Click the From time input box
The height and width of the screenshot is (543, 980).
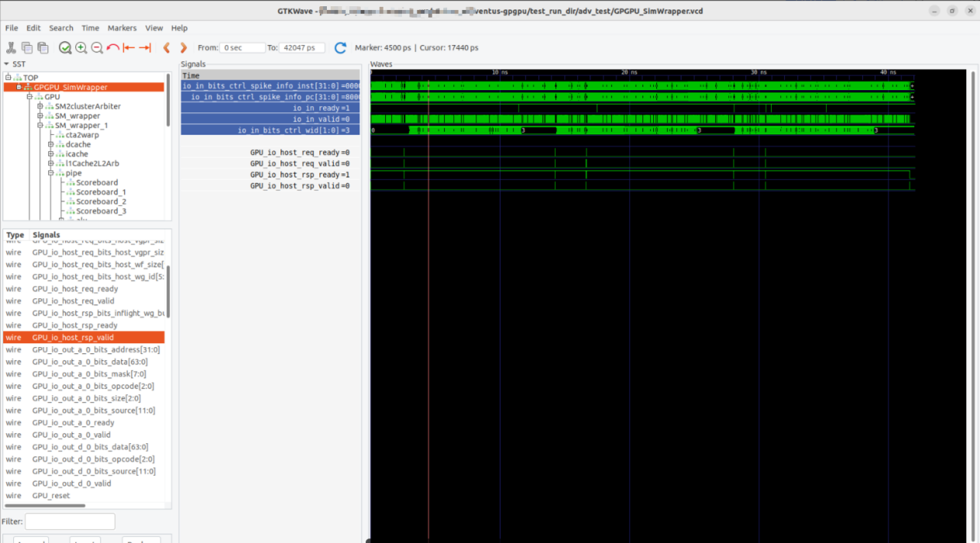(242, 48)
